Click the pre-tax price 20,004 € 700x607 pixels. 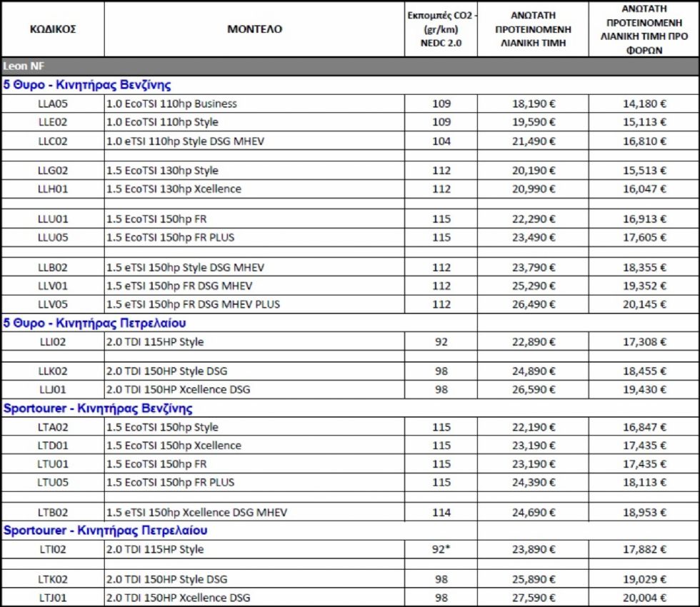[644, 598]
